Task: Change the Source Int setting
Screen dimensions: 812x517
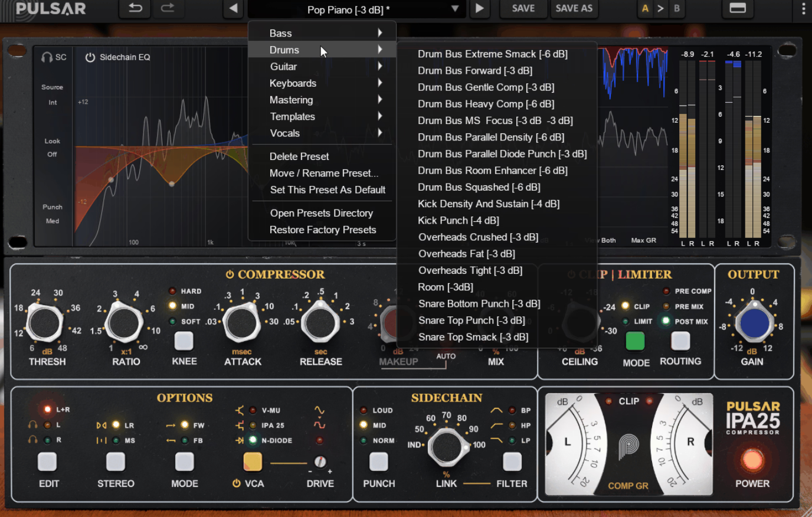Action: 53,102
